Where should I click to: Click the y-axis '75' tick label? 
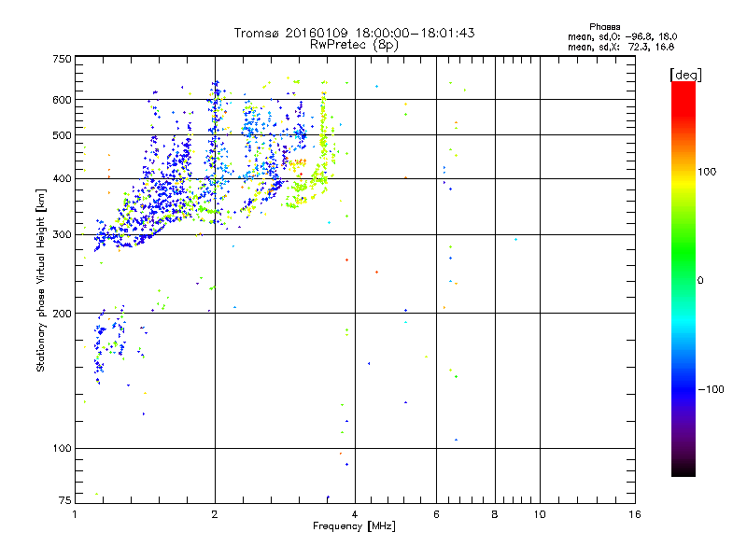click(65, 500)
